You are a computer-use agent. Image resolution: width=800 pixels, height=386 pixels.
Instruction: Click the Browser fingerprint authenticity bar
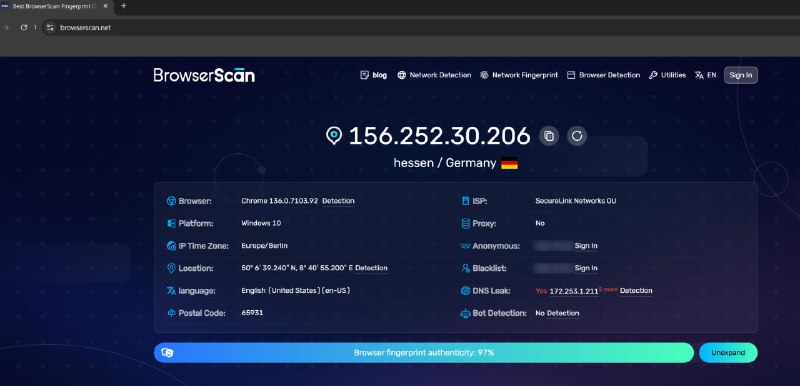coord(423,352)
